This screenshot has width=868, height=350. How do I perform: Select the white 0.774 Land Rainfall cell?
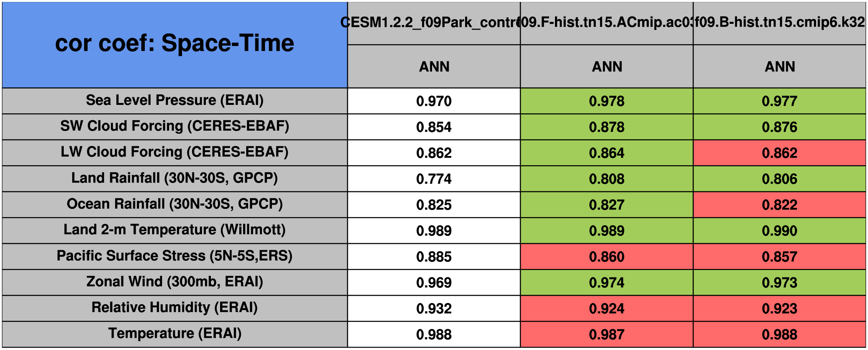(x=434, y=179)
